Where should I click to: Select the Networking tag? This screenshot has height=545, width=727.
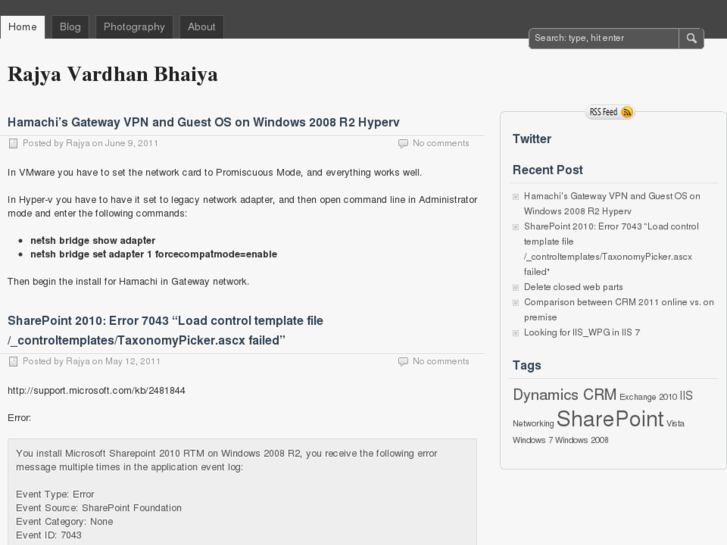pos(533,423)
